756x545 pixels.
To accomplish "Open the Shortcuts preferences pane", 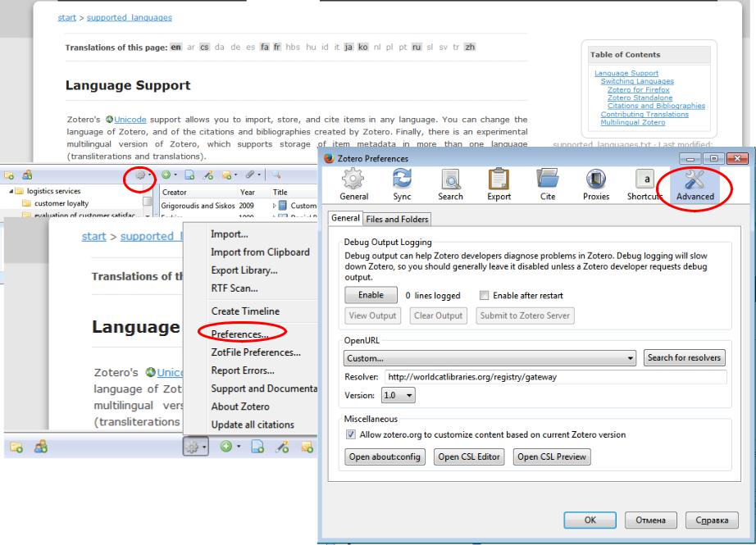I will coord(645,184).
